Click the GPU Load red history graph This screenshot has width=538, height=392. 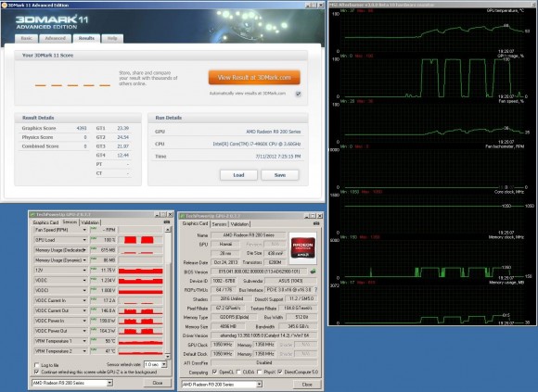click(140, 240)
